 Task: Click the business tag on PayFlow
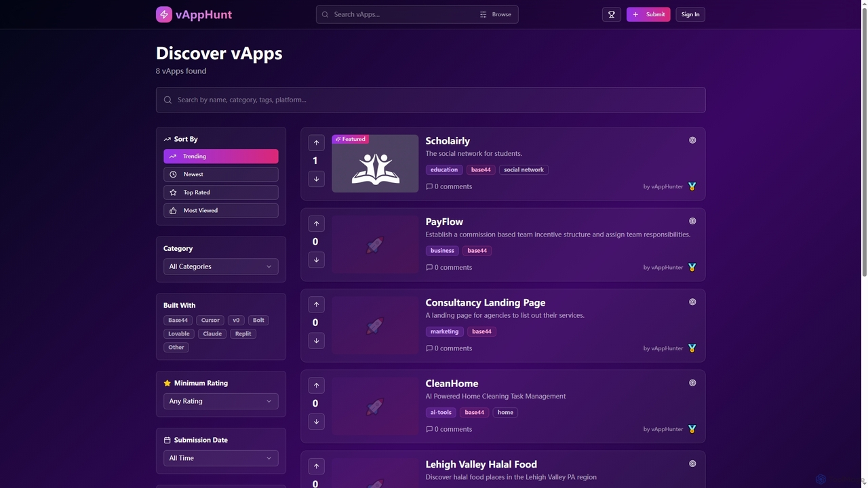[442, 251]
